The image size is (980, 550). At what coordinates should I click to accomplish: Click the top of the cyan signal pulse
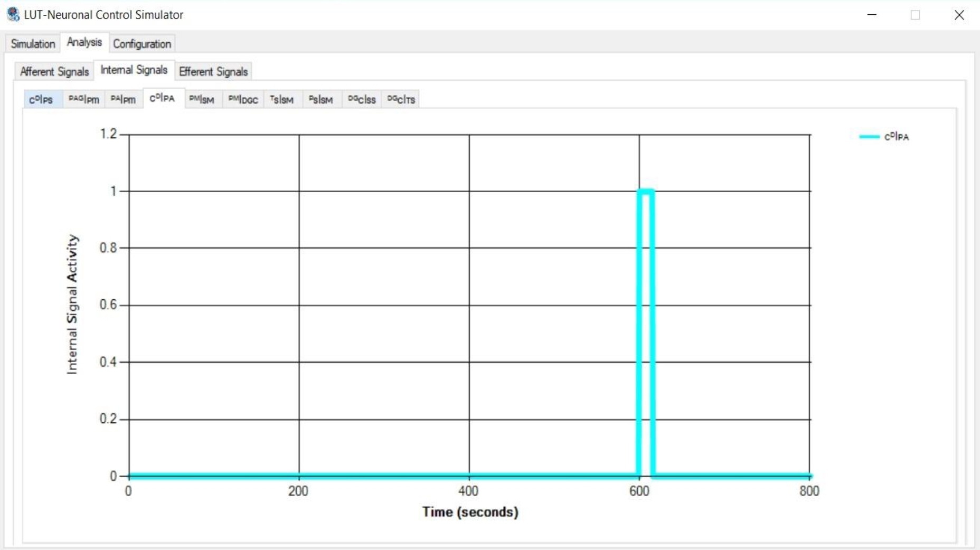click(x=646, y=192)
